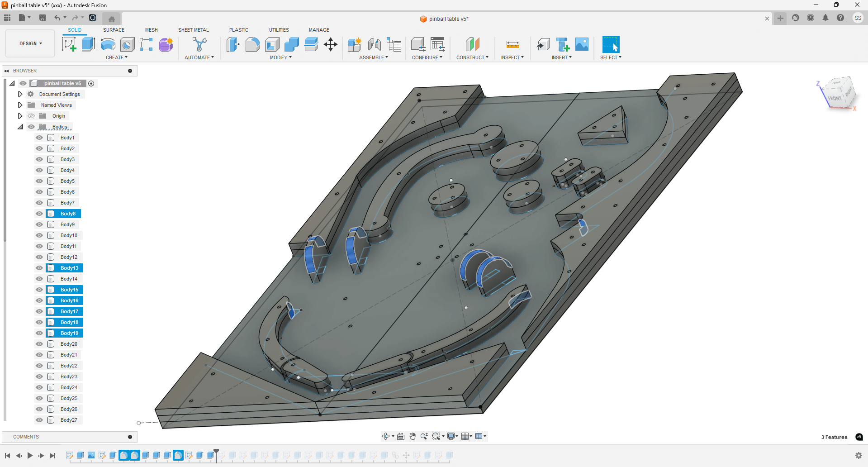The width and height of the screenshot is (868, 467).
Task: Activate the Select tool icon
Action: 611,44
